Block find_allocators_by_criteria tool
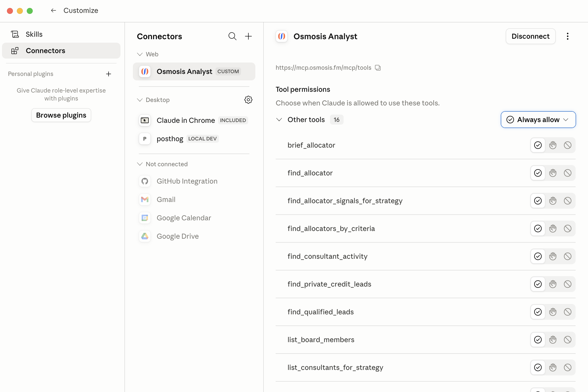The width and height of the screenshot is (588, 392). (x=567, y=229)
